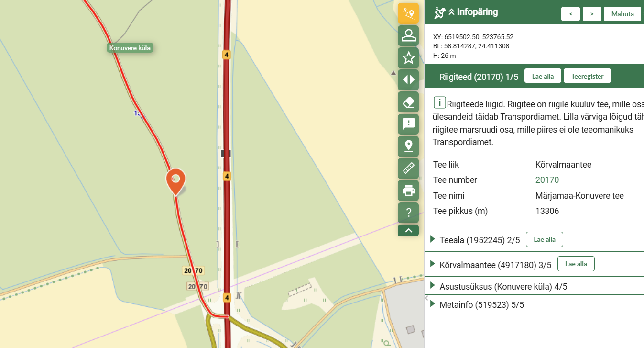Download Riigiteed data with Lae alla

pos(543,76)
